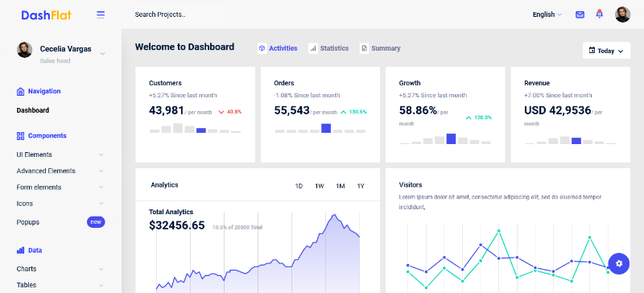Image resolution: width=644 pixels, height=293 pixels.
Task: Click the DashFlat logo
Action: click(x=47, y=15)
